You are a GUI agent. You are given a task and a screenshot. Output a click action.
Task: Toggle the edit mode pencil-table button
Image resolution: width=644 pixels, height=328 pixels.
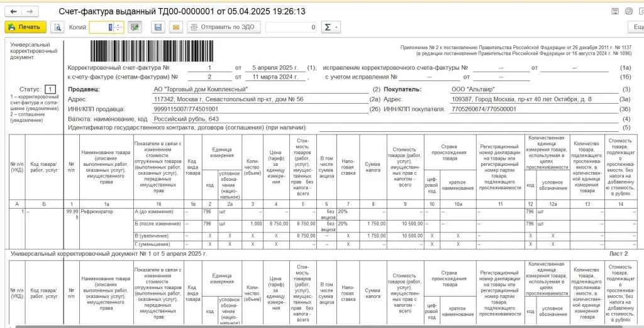point(135,28)
